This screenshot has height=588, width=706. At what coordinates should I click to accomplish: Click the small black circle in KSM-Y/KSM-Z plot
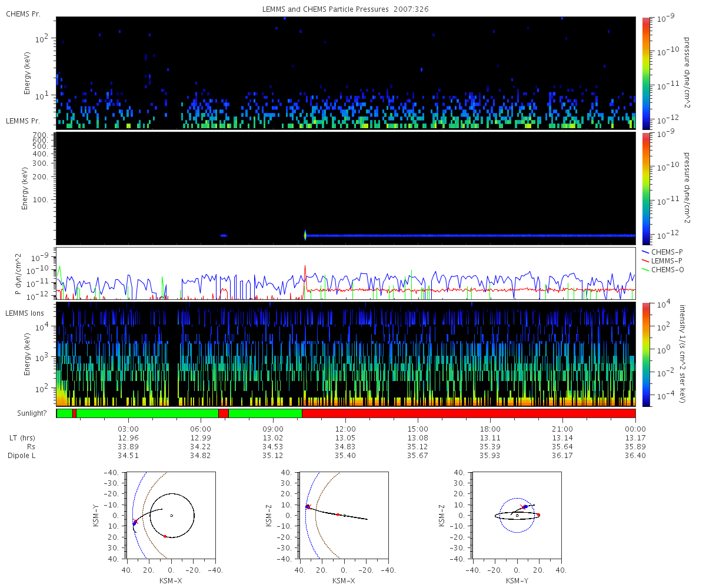[x=517, y=515]
